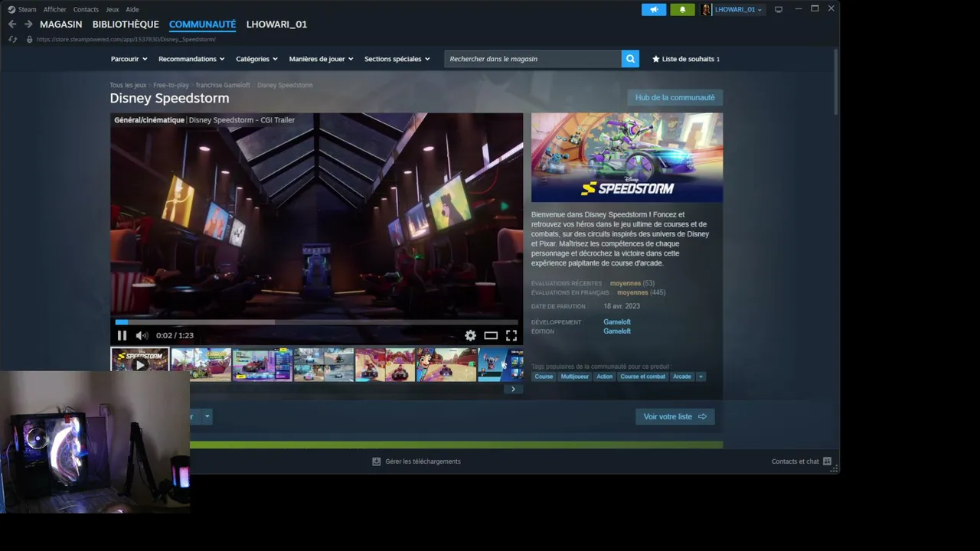Click the Disney Speedstorm header artwork
Screen dimensions: 980x551
click(x=627, y=158)
